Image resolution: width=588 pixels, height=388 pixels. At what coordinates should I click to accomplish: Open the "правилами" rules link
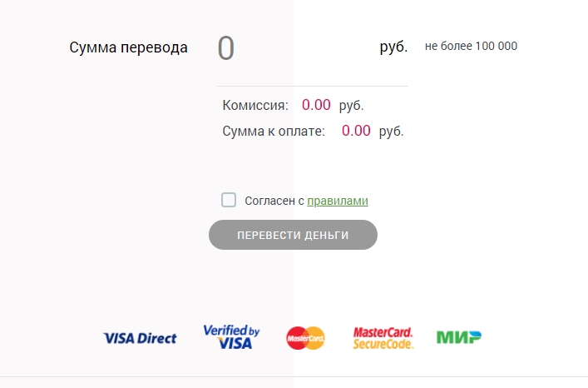click(338, 201)
